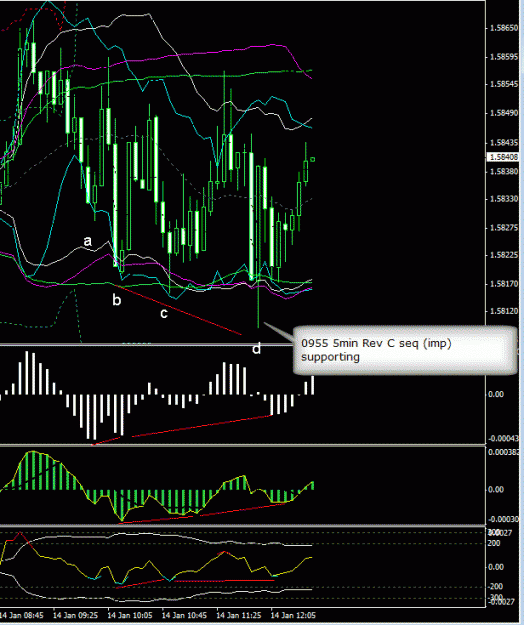Click the 1.58170 price axis label
The height and width of the screenshot is (625, 524).
pyautogui.click(x=504, y=284)
